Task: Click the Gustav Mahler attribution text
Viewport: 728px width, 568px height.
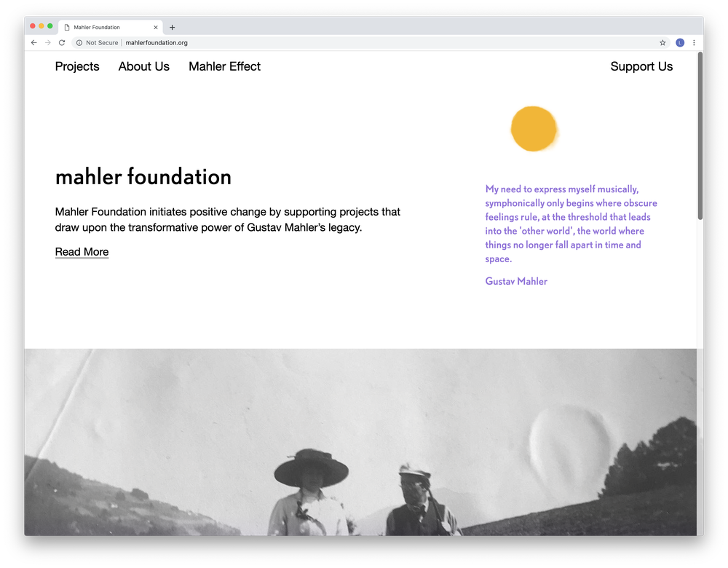Action: click(x=516, y=281)
